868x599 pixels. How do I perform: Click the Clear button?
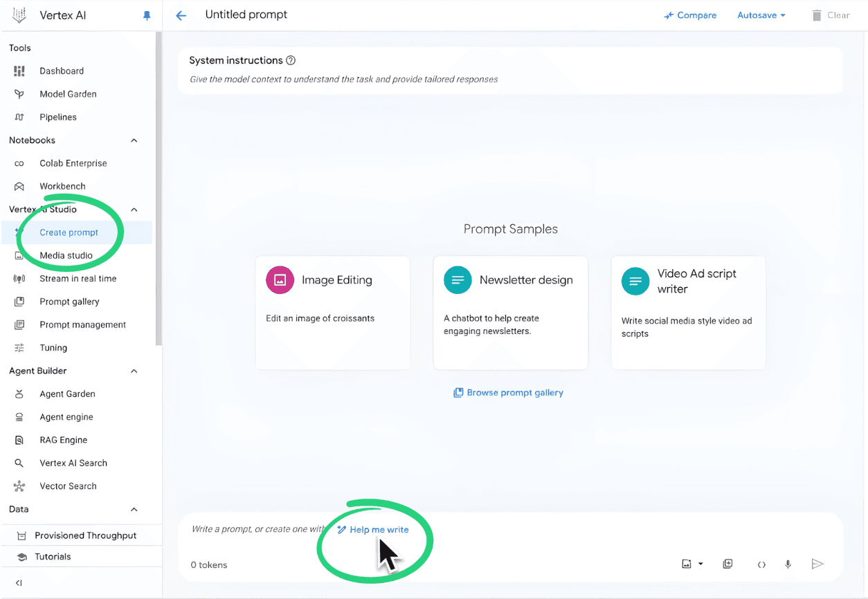tap(830, 15)
